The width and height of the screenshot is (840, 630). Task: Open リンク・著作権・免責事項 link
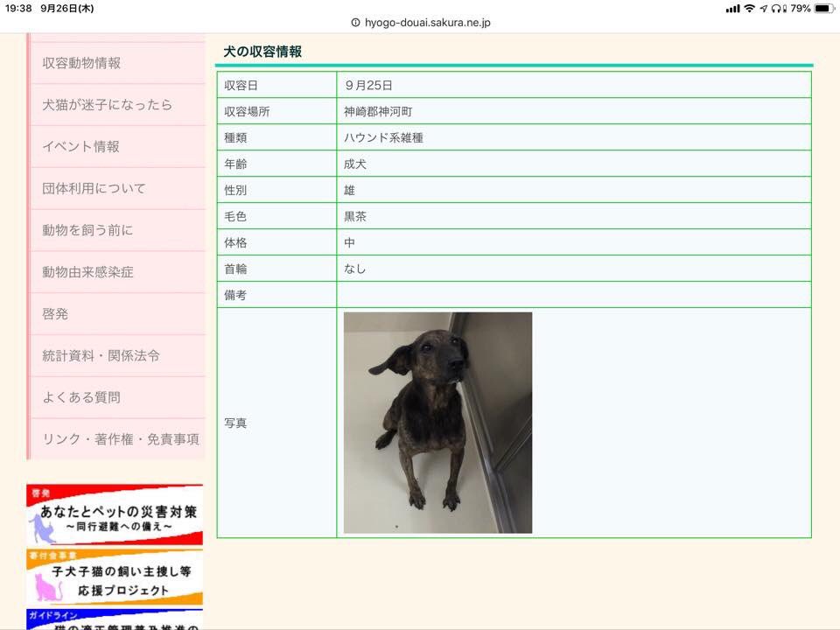[118, 439]
